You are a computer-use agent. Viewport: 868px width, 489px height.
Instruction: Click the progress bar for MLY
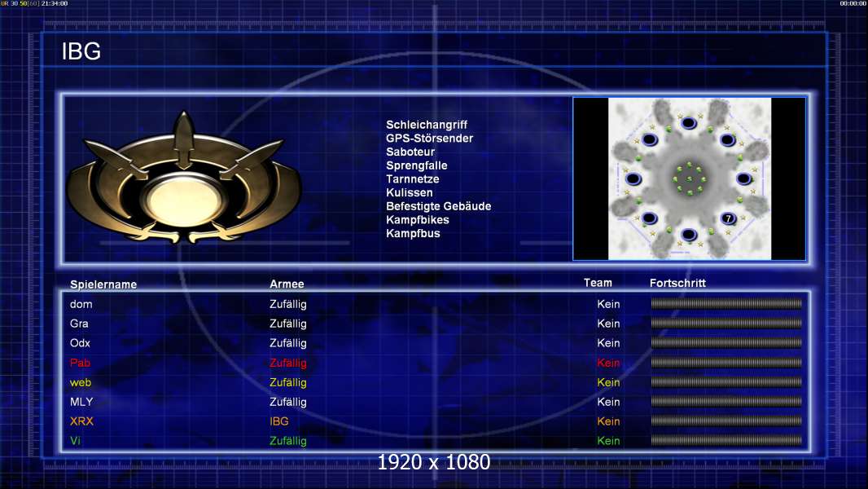click(726, 402)
